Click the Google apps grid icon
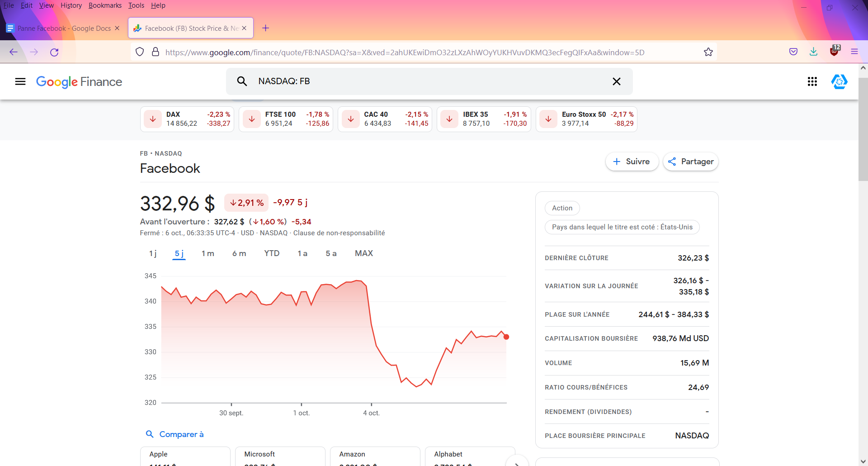The width and height of the screenshot is (868, 466). (x=812, y=81)
